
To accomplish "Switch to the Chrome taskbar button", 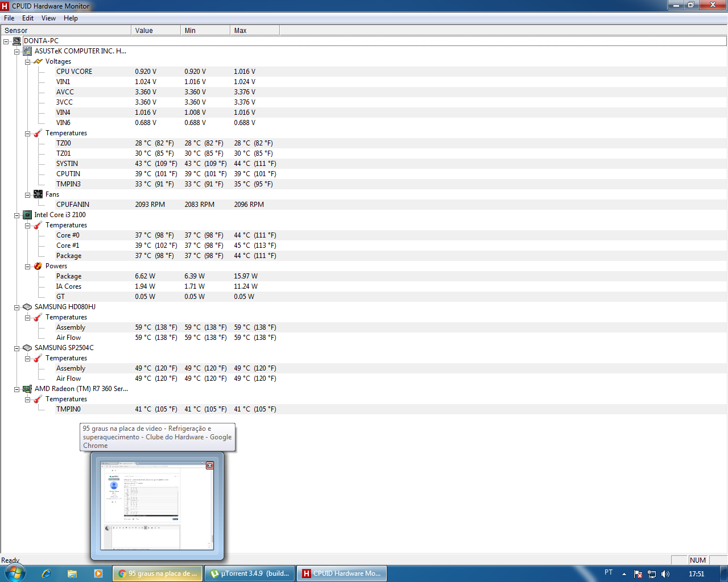I will [x=158, y=573].
